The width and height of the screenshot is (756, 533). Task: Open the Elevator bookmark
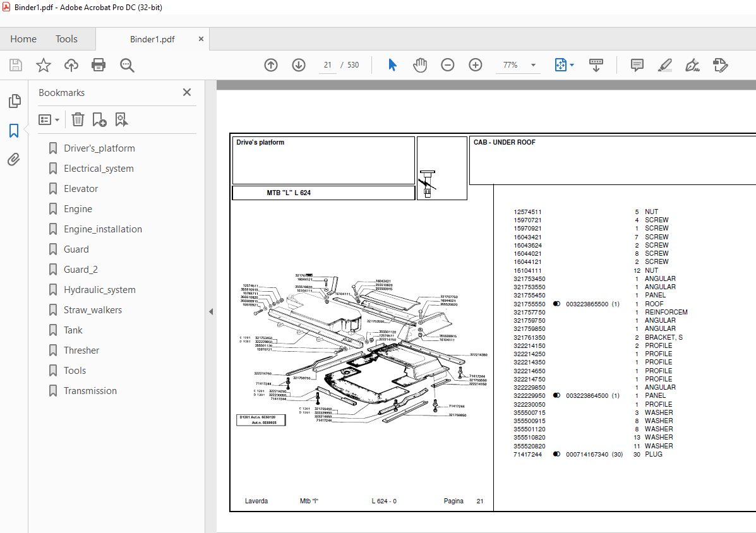pyautogui.click(x=81, y=189)
